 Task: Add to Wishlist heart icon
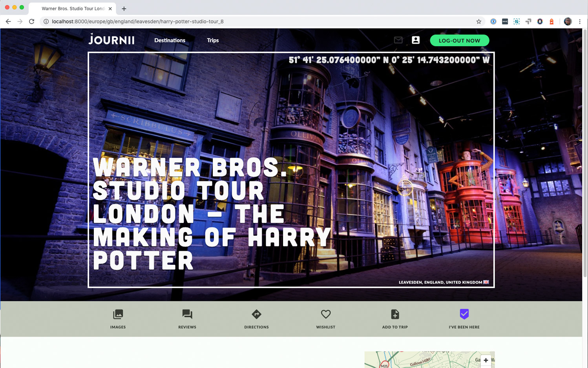pos(326,314)
